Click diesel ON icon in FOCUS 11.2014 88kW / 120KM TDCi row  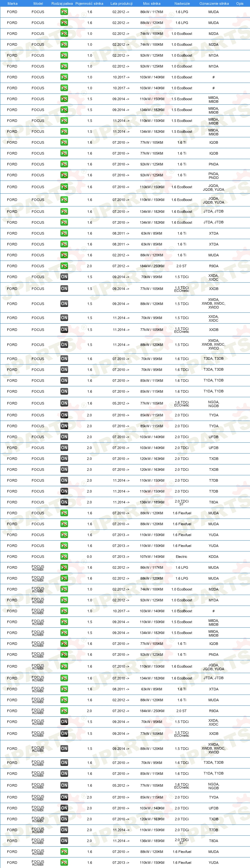[64, 345]
